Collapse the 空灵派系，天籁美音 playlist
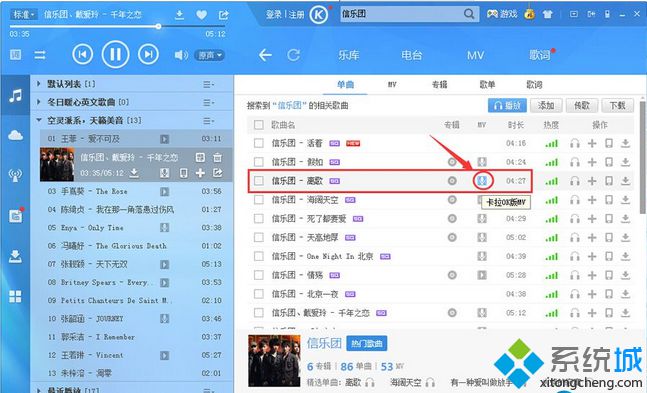The width and height of the screenshot is (647, 393). (x=38, y=120)
